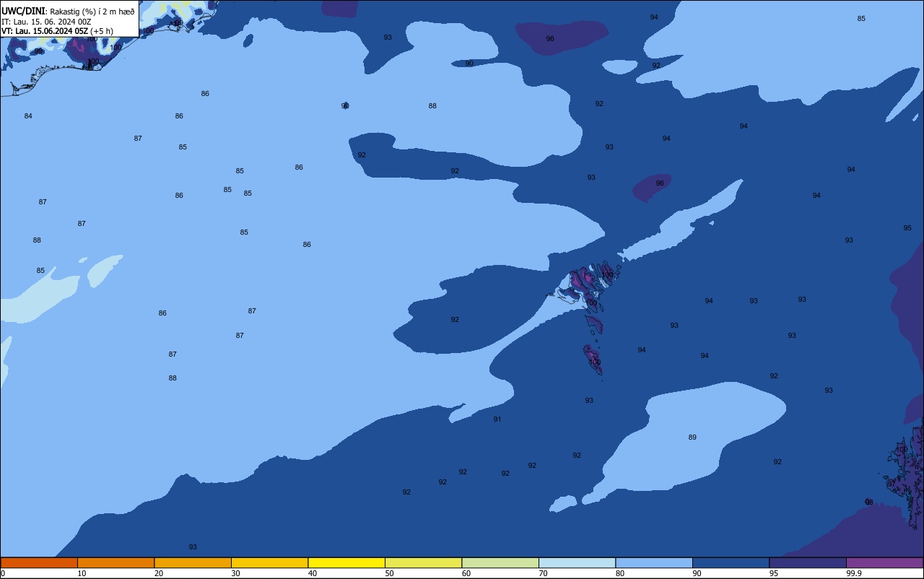Click the legend tick label 20

[x=159, y=573]
